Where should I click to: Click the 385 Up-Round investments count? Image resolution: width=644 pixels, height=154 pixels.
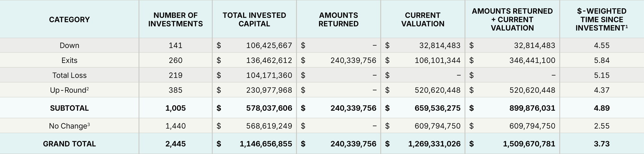pyautogui.click(x=175, y=90)
